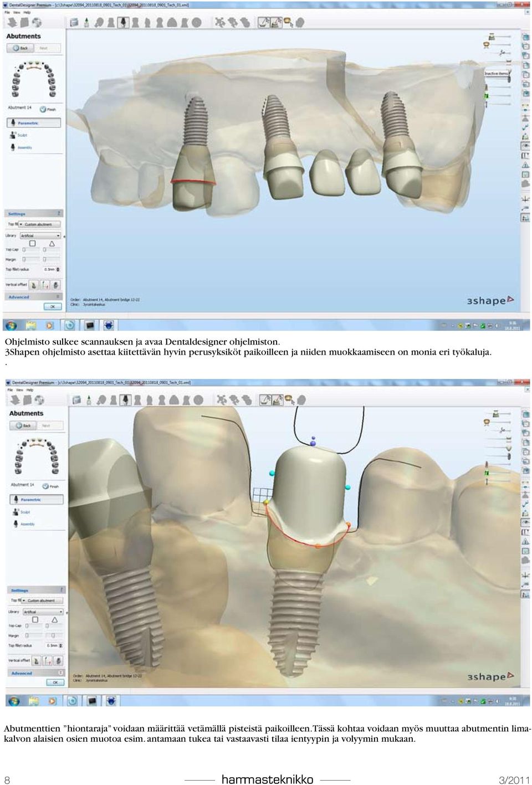The width and height of the screenshot is (532, 785).
Task: Click the left Margin slider, upper screenshot
Action: [30, 259]
